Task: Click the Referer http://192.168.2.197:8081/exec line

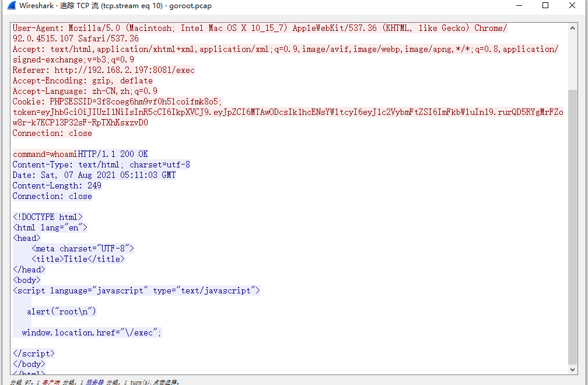Action: tap(103, 70)
